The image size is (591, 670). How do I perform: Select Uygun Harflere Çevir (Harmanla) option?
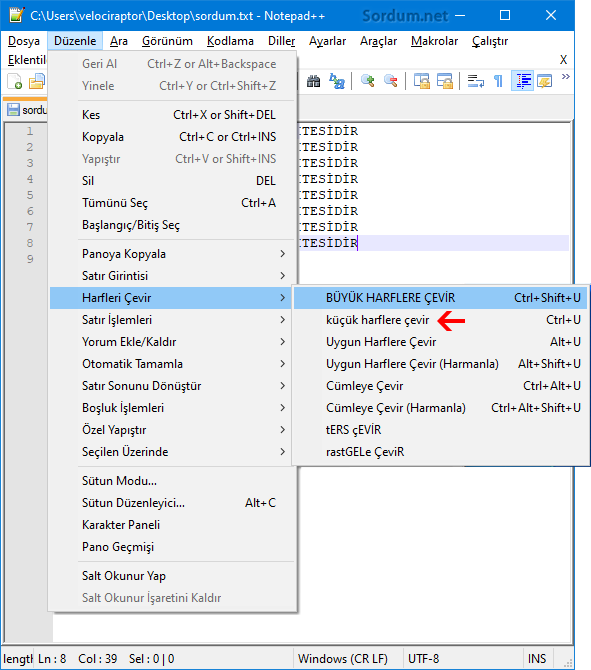tap(441, 364)
